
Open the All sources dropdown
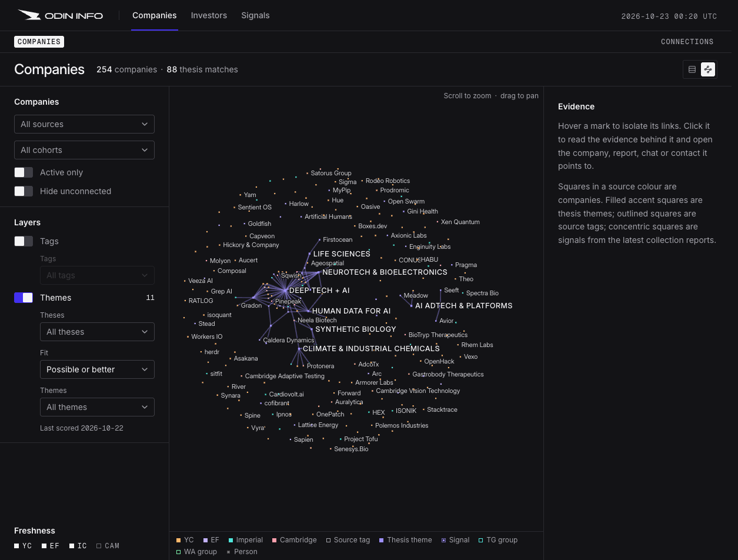(x=84, y=124)
